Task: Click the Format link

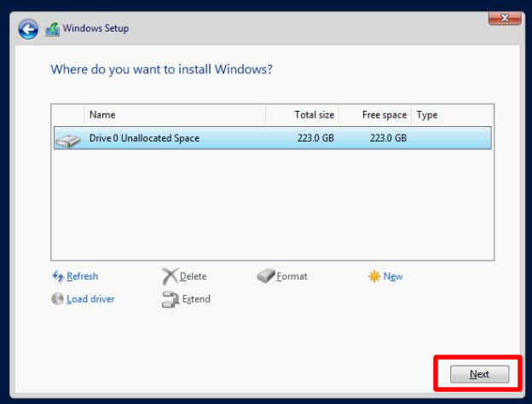Action: tap(292, 276)
